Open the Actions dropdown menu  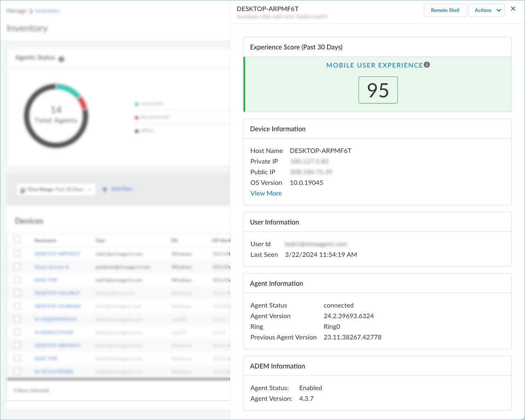click(x=487, y=10)
